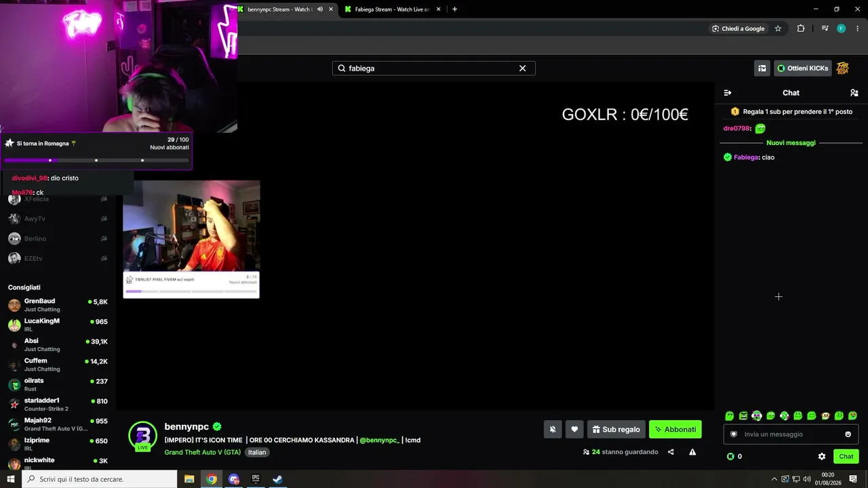This screenshot has height=488, width=868.
Task: Open the Grand Theft Auto V category link
Action: [x=203, y=452]
